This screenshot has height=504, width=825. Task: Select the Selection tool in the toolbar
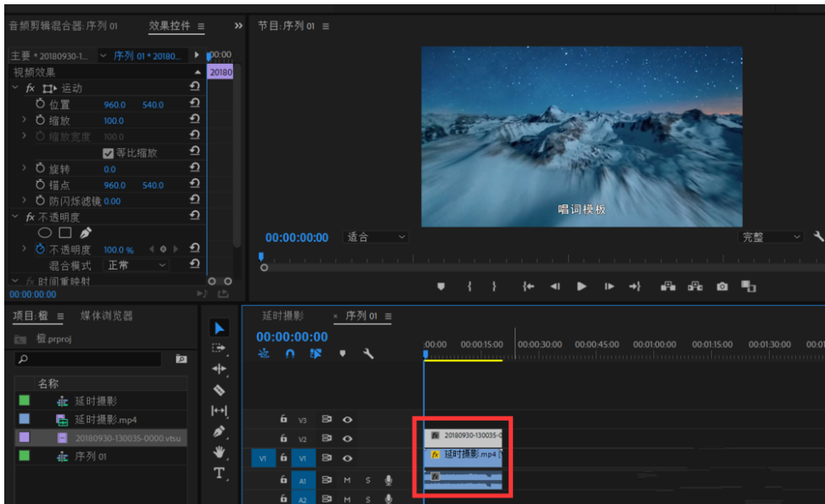[x=219, y=327]
